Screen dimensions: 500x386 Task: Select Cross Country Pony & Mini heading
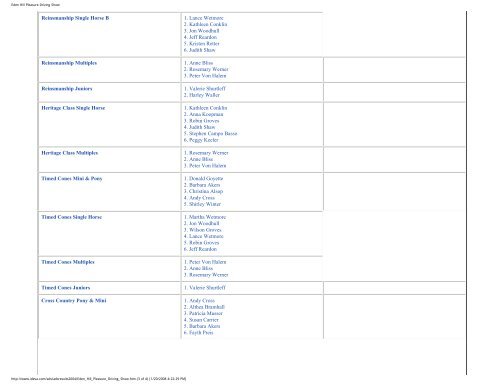coord(74,301)
